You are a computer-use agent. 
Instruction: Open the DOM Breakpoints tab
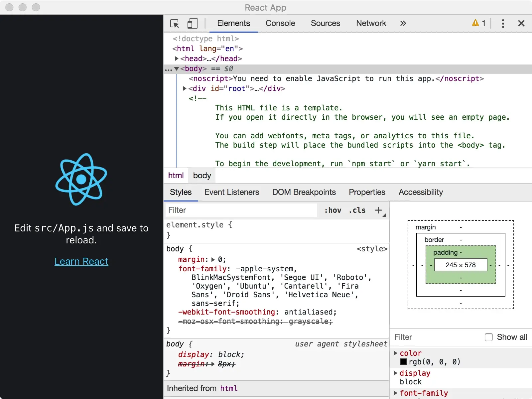tap(304, 192)
